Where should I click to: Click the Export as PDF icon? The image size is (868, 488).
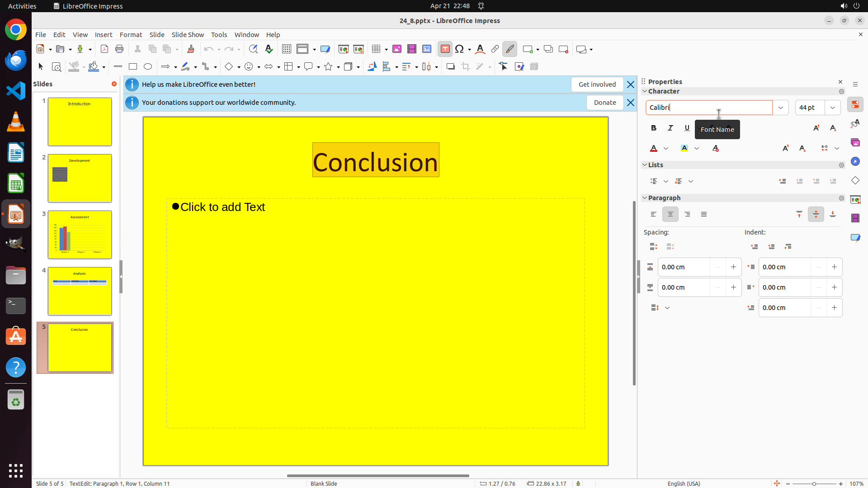104,49
